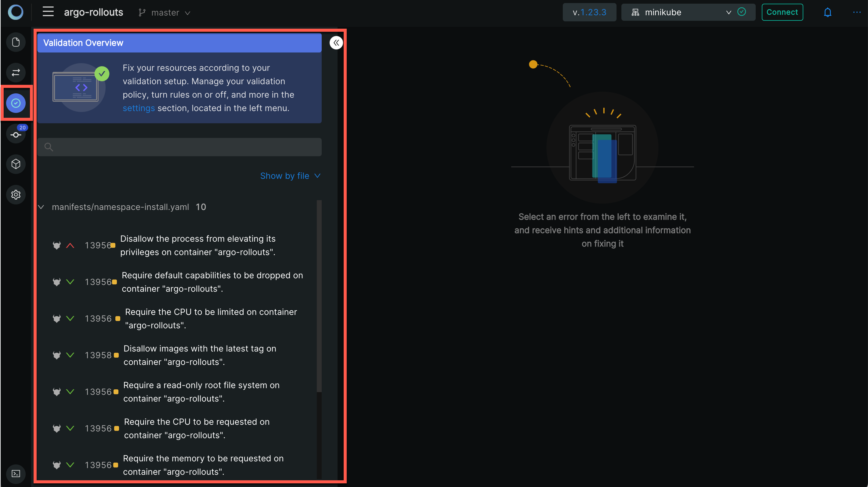
Task: Click the cluster connection status check icon
Action: pyautogui.click(x=741, y=12)
